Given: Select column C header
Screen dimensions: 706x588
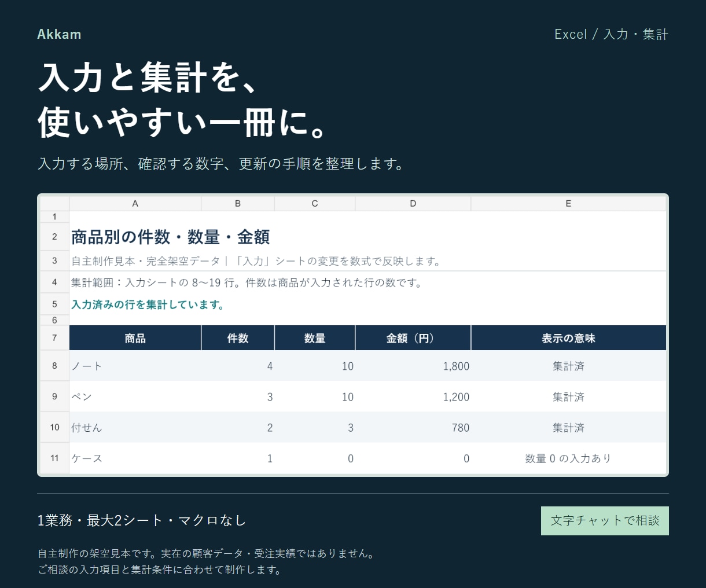Looking at the screenshot, I should (x=315, y=204).
